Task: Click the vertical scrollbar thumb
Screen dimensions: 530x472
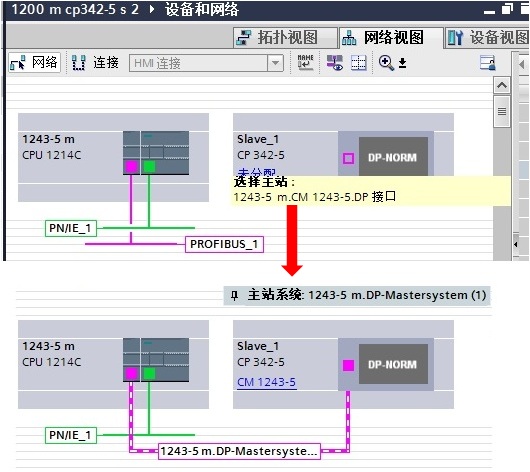Action: point(502,112)
